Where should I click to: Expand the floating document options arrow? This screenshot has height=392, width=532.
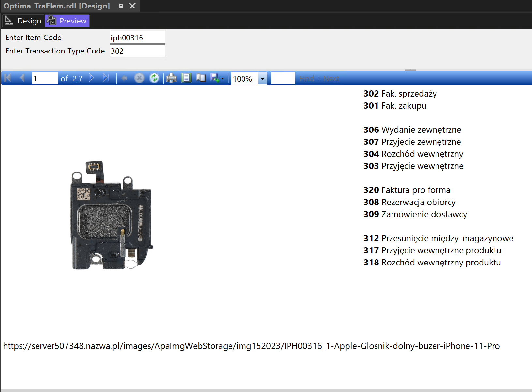click(x=410, y=69)
